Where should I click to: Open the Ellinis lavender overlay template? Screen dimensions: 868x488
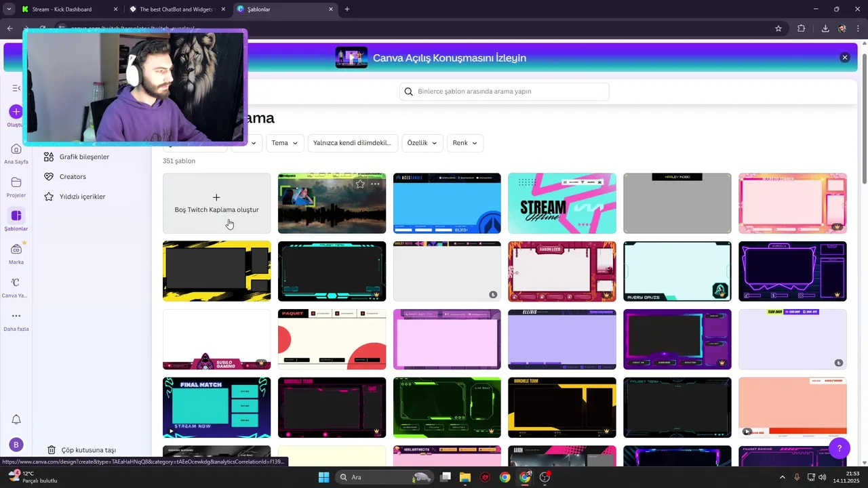coord(562,340)
